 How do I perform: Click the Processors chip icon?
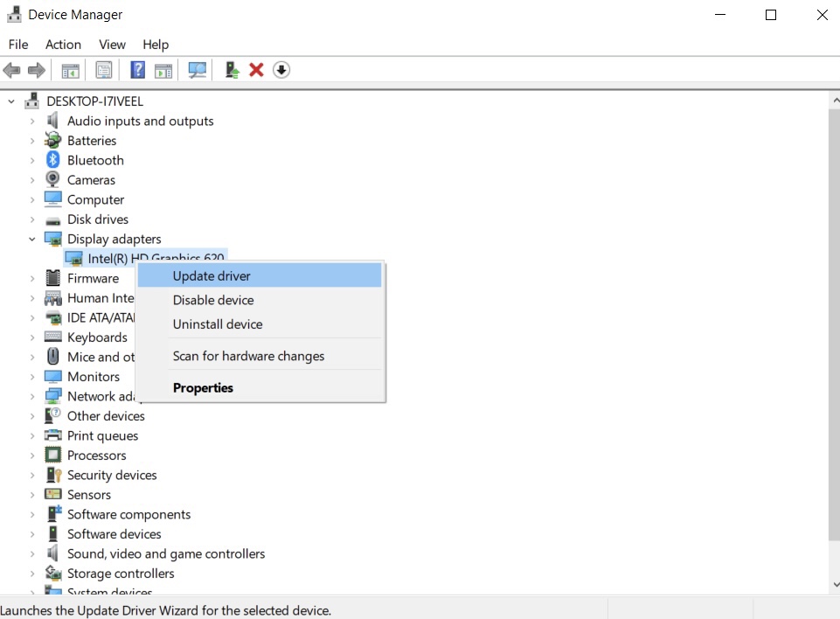53,455
